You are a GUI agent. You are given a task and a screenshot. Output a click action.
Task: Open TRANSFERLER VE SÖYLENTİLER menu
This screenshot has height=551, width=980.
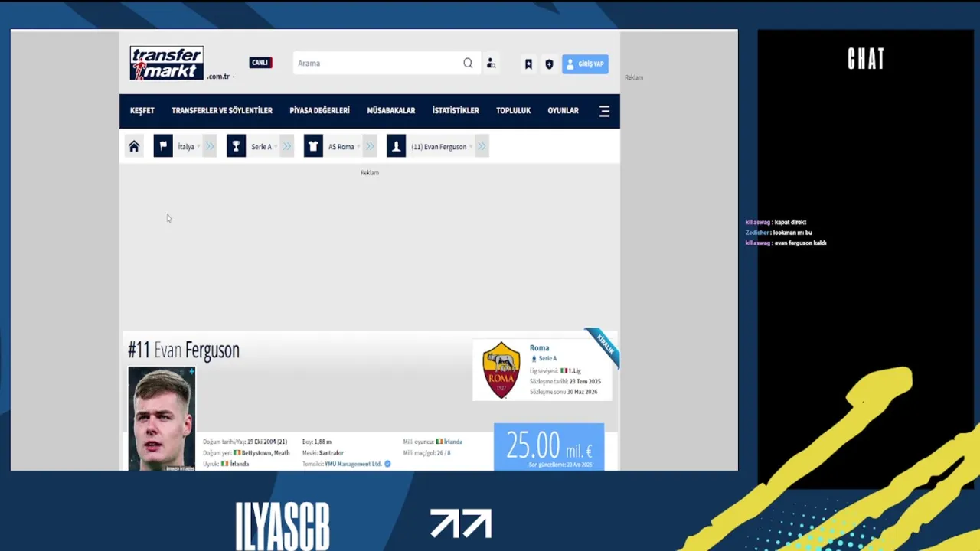tap(222, 111)
